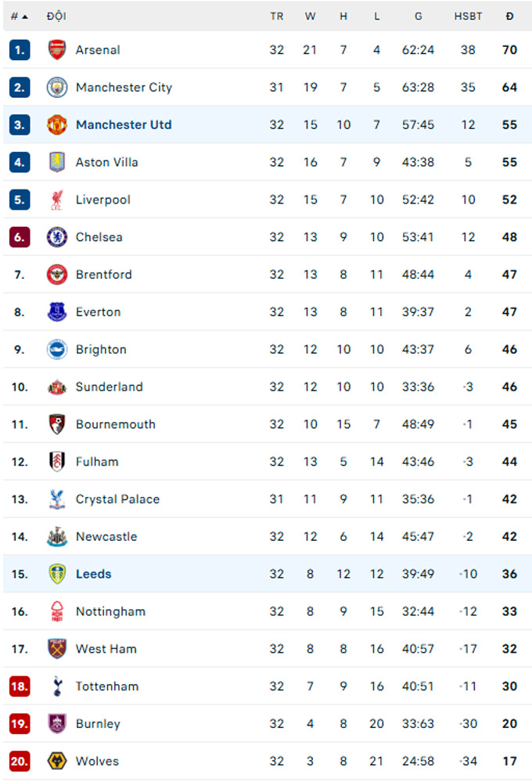Open the Everton crest icon
This screenshot has width=532, height=782.
pyautogui.click(x=57, y=312)
